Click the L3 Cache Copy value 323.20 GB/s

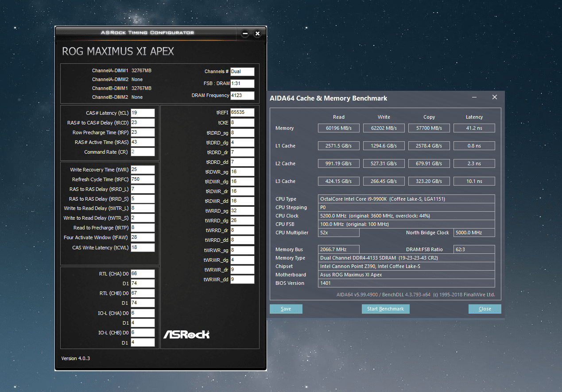429,181
